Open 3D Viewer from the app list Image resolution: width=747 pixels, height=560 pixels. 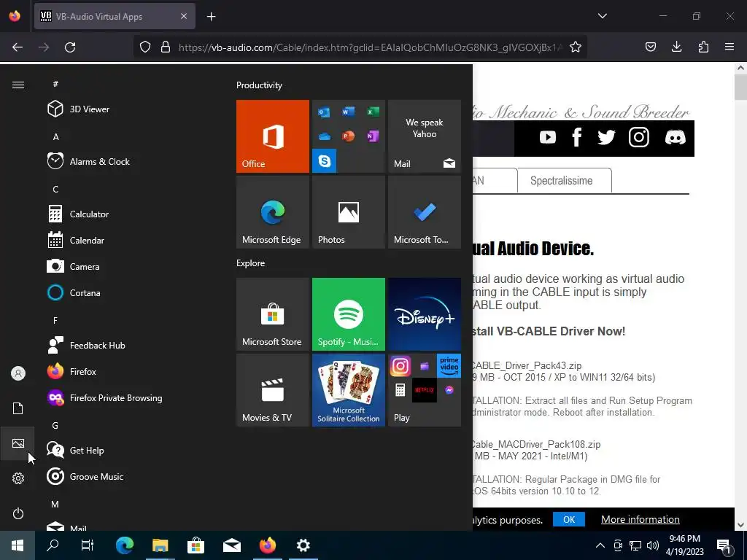pyautogui.click(x=128, y=109)
